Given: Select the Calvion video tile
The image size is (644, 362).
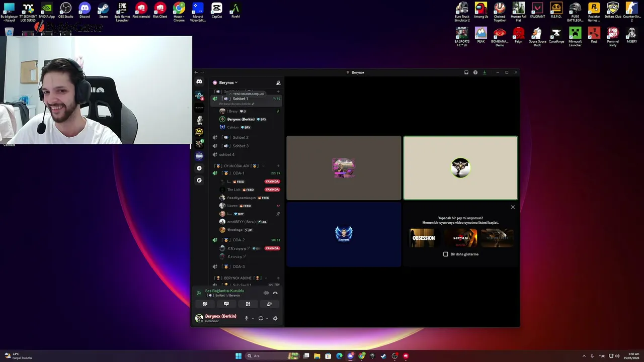Looking at the screenshot, I should click(344, 234).
